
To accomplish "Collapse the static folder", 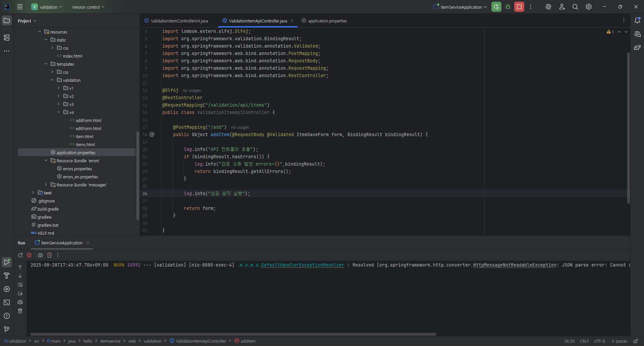I will [x=46, y=40].
